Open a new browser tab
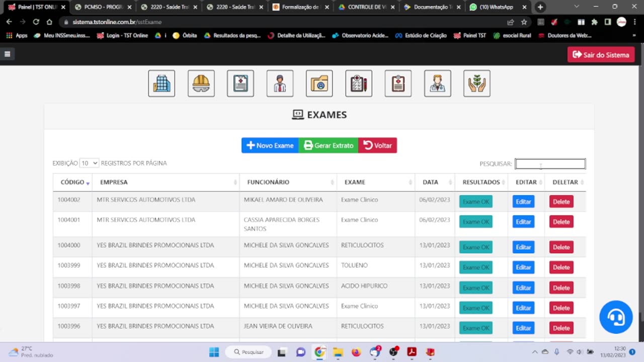Image resolution: width=644 pixels, height=362 pixels. (x=540, y=7)
